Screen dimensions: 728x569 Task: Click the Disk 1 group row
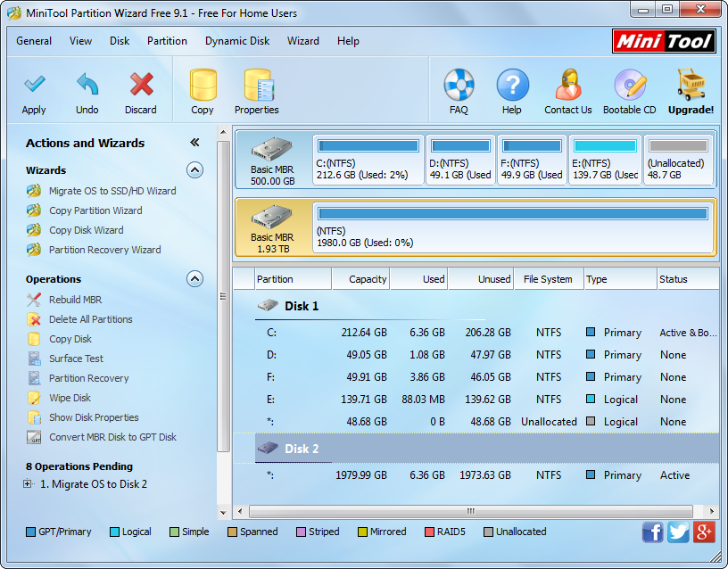(x=476, y=306)
